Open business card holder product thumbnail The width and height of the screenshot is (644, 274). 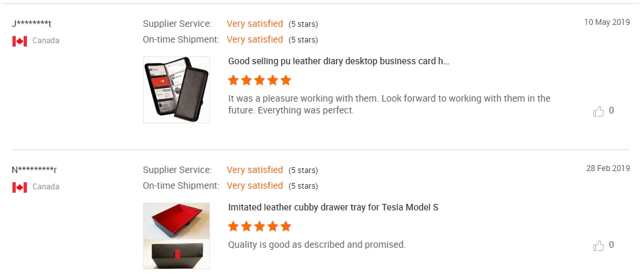[x=176, y=90]
